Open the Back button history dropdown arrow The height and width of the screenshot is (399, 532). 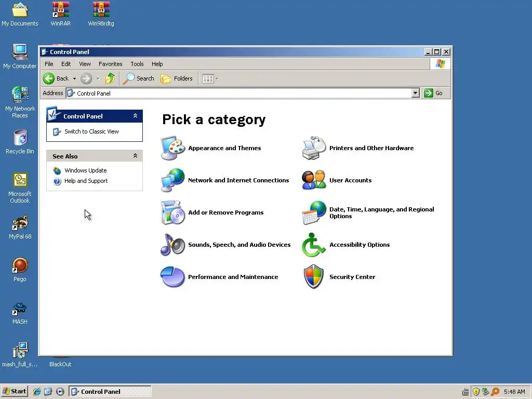click(x=74, y=79)
